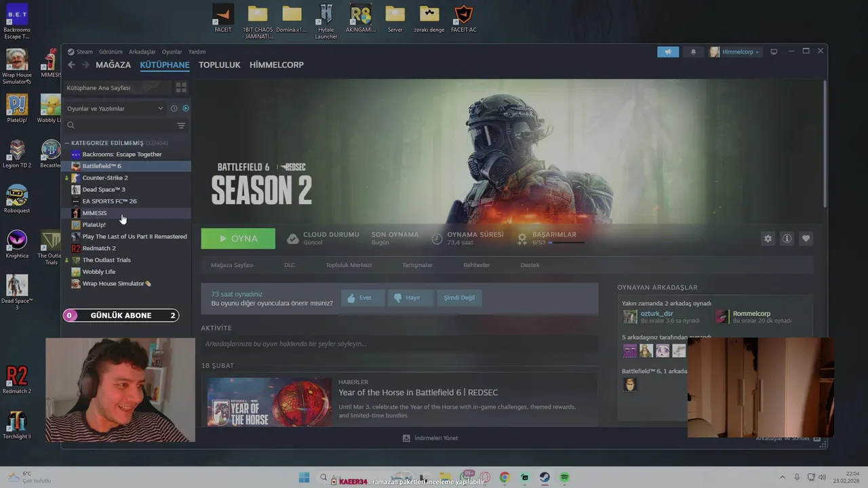Click the activity comment input field
The height and width of the screenshot is (488, 868).
pos(399,344)
